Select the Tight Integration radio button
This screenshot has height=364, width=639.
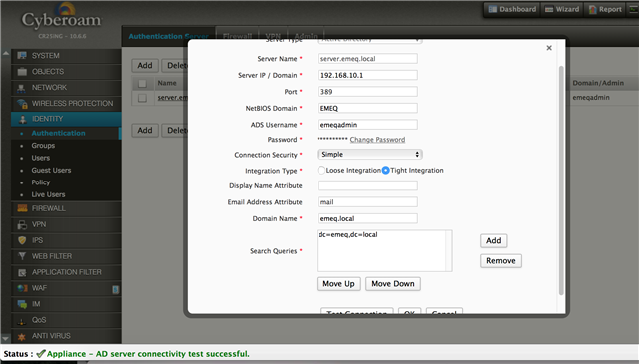(x=385, y=171)
